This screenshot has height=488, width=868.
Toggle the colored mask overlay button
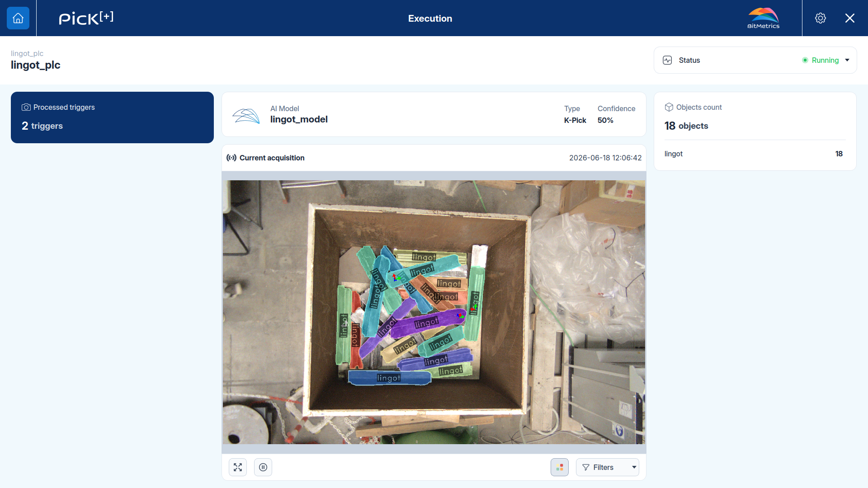coord(560,467)
